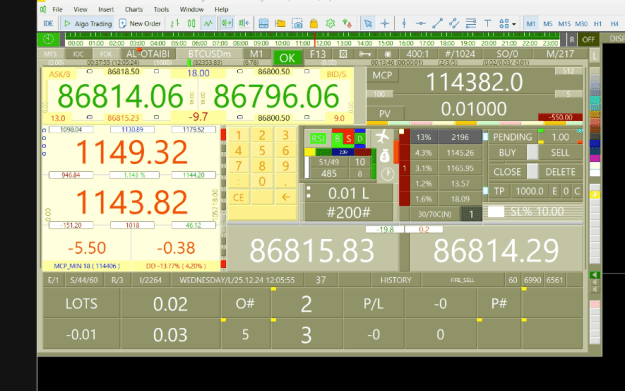Tick the checkbox left of TP
The height and width of the screenshot is (391, 625).
(485, 191)
